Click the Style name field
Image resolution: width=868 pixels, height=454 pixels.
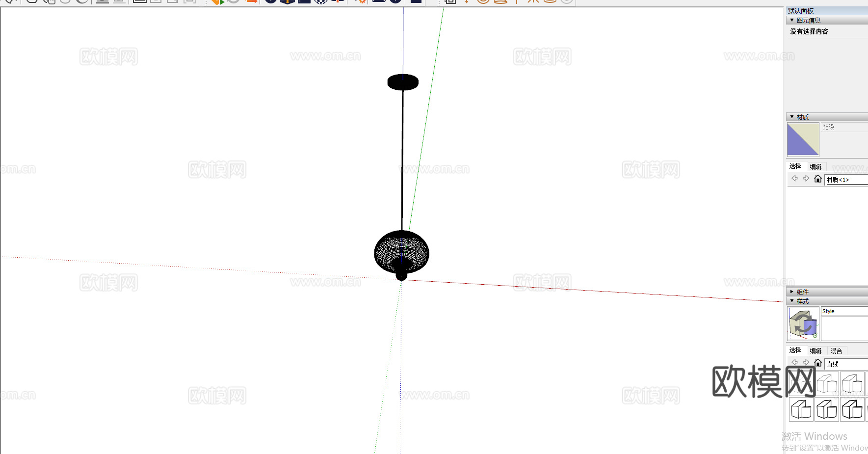point(844,311)
